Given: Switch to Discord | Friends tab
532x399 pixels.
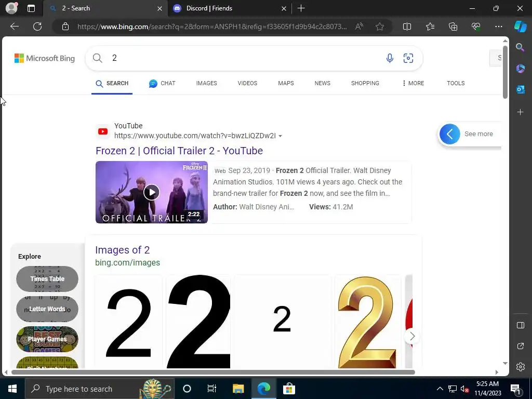Looking at the screenshot, I should (230, 8).
